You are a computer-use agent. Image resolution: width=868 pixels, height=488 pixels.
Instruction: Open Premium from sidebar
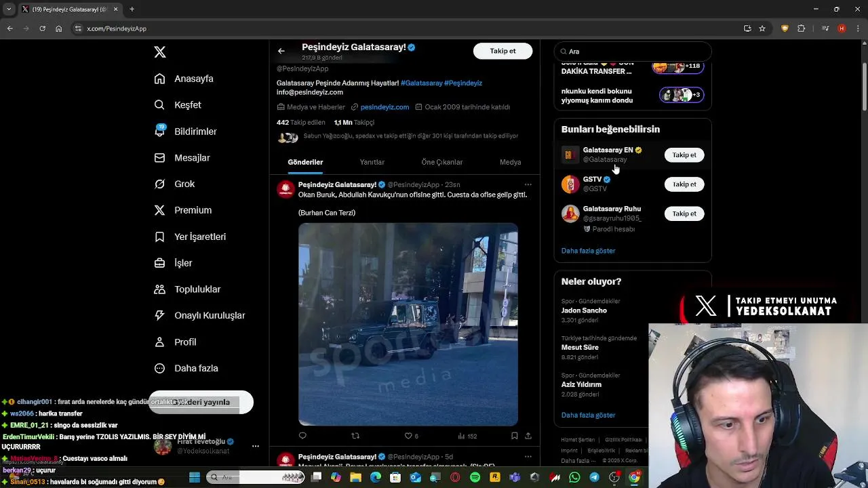click(183, 210)
